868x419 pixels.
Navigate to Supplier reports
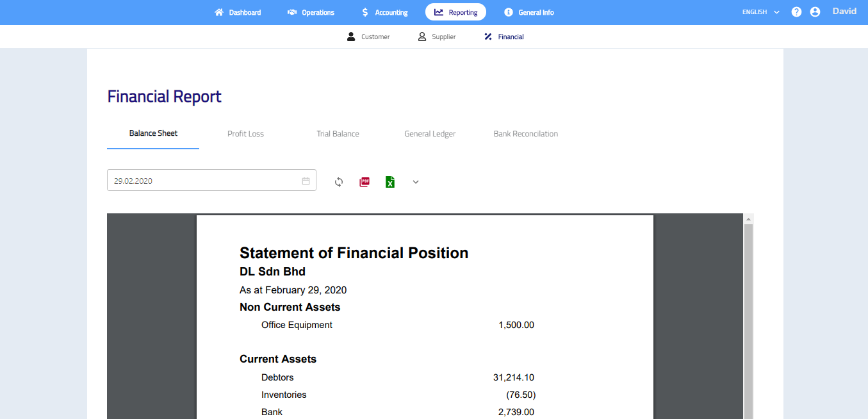click(x=437, y=37)
